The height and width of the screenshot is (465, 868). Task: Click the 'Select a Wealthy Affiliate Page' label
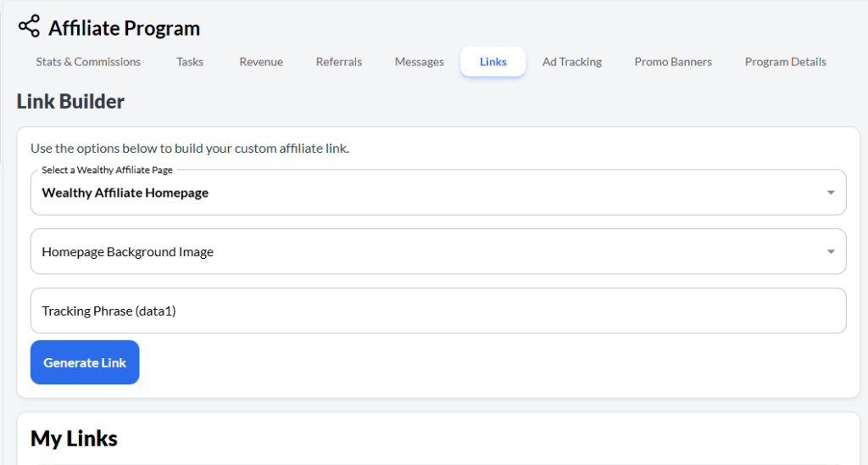(x=107, y=171)
